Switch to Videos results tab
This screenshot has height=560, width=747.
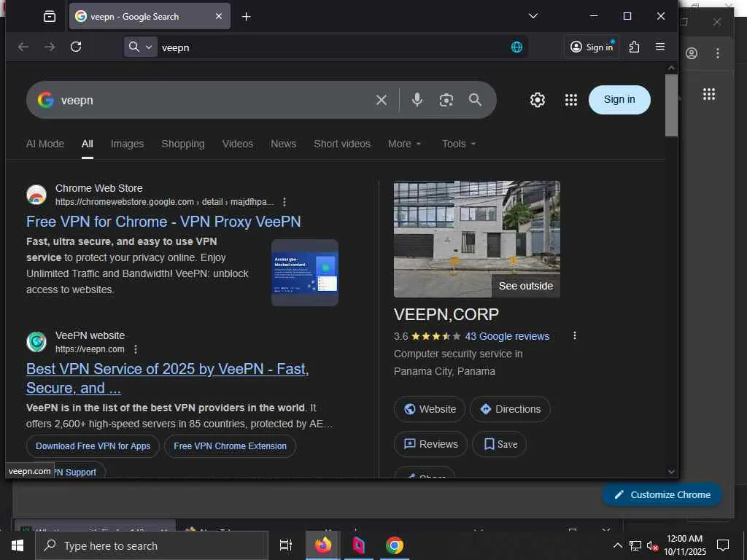click(x=238, y=144)
